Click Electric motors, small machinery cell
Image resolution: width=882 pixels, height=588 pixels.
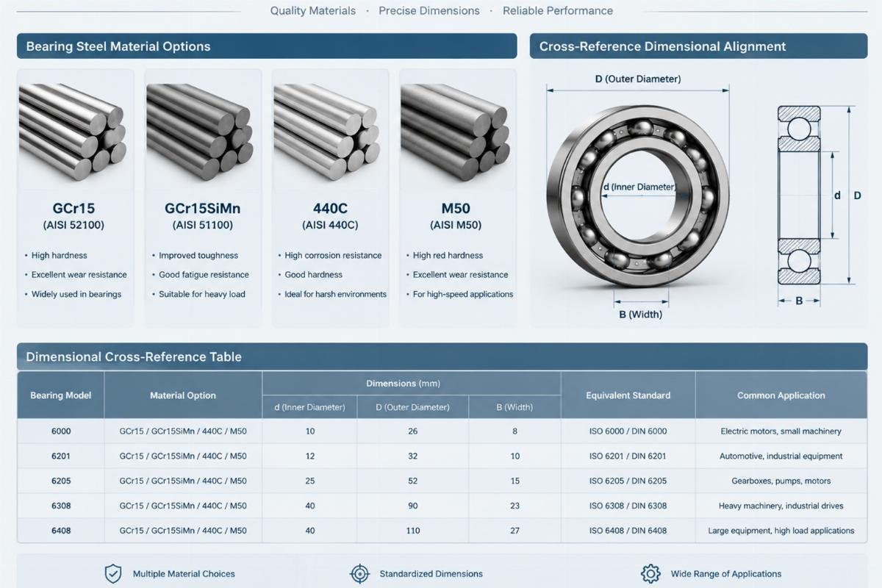781,431
